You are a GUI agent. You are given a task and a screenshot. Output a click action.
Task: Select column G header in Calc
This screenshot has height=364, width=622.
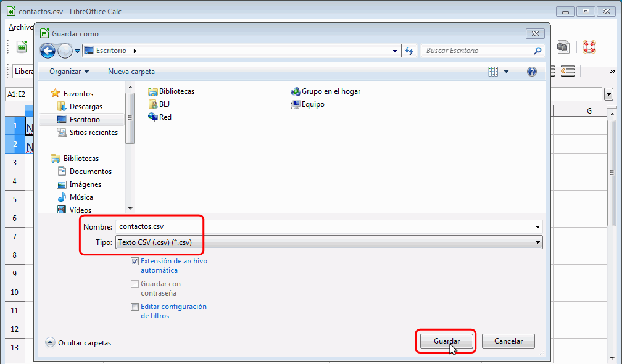tap(589, 111)
